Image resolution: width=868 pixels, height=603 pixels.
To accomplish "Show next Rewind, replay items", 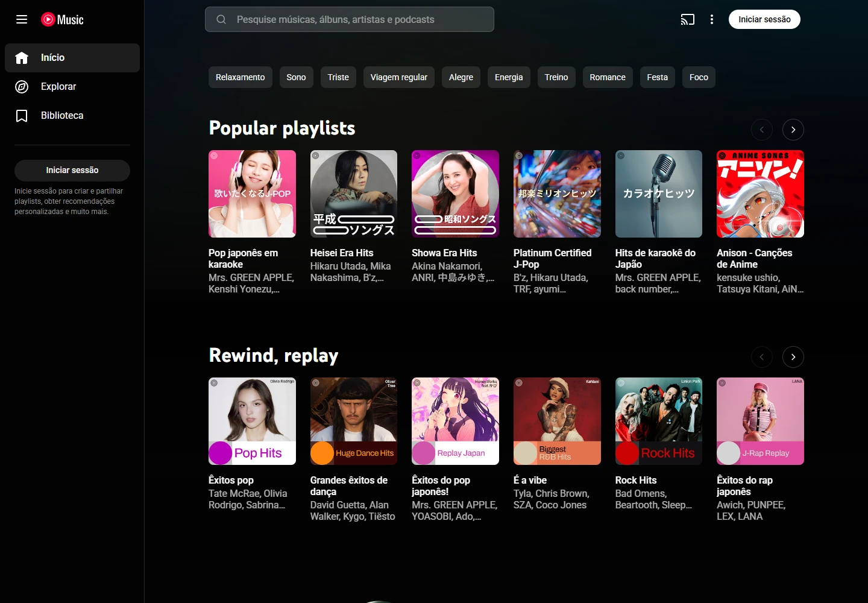I will [793, 357].
